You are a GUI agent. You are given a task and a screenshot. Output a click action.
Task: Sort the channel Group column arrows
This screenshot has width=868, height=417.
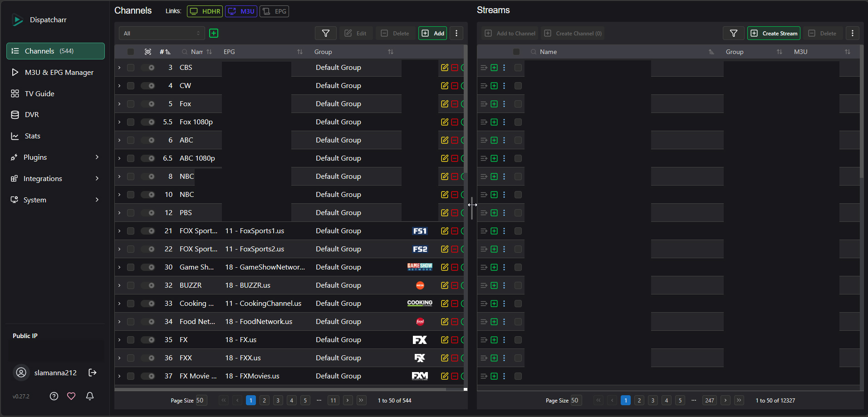tap(391, 52)
